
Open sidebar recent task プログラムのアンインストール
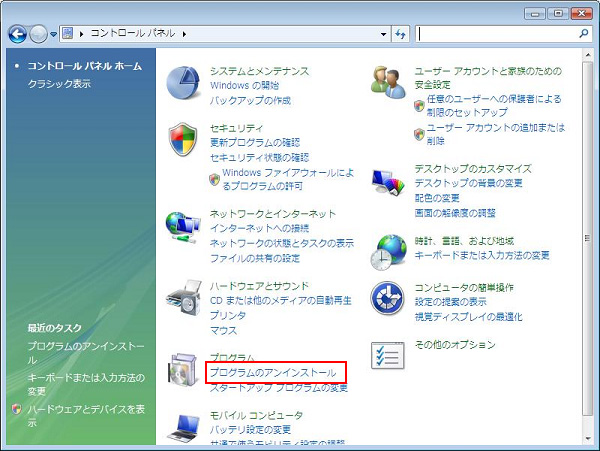tap(86, 353)
